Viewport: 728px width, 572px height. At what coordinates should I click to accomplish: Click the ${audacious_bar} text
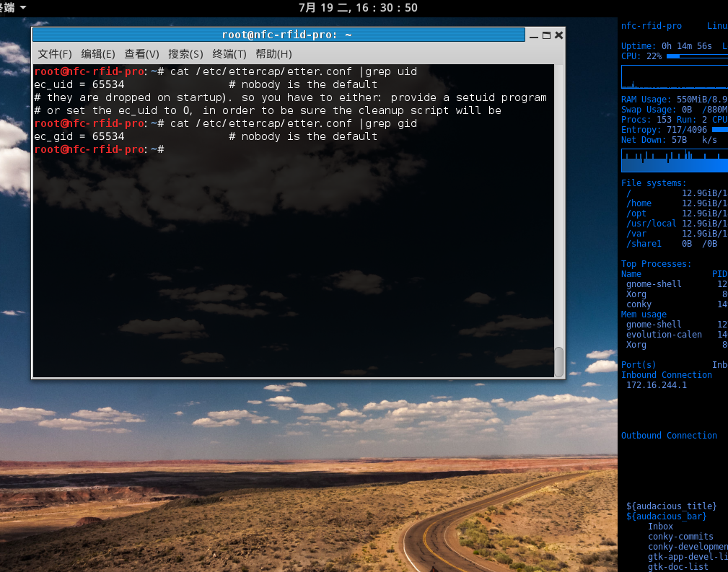(x=666, y=516)
